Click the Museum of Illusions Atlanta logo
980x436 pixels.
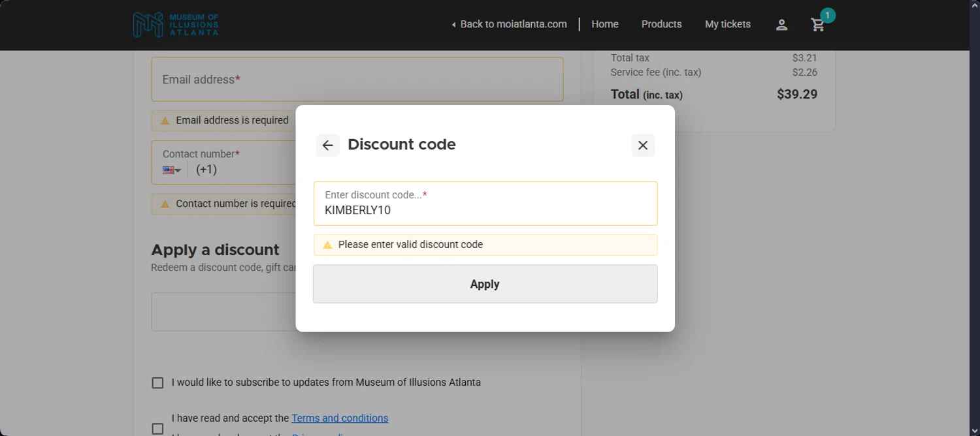coord(175,25)
